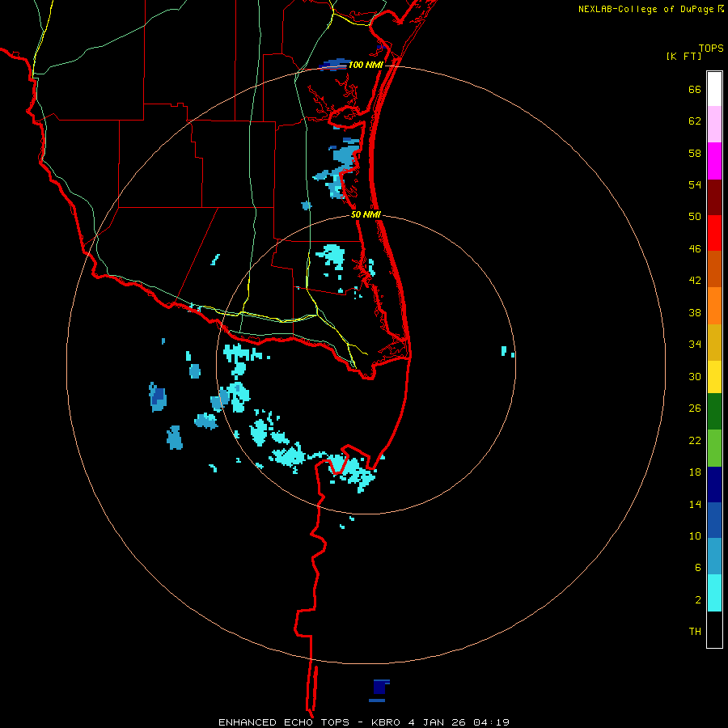Click the "18" legend value
This screenshot has height=728, width=728.
point(695,472)
